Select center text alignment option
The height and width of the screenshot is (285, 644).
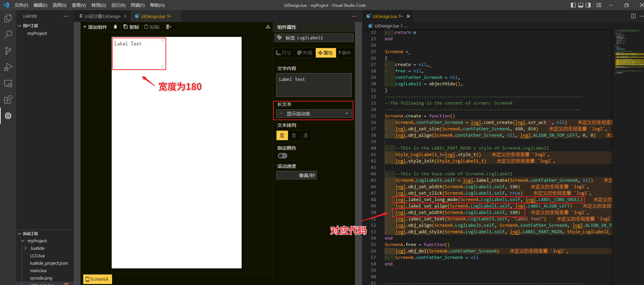click(x=294, y=135)
